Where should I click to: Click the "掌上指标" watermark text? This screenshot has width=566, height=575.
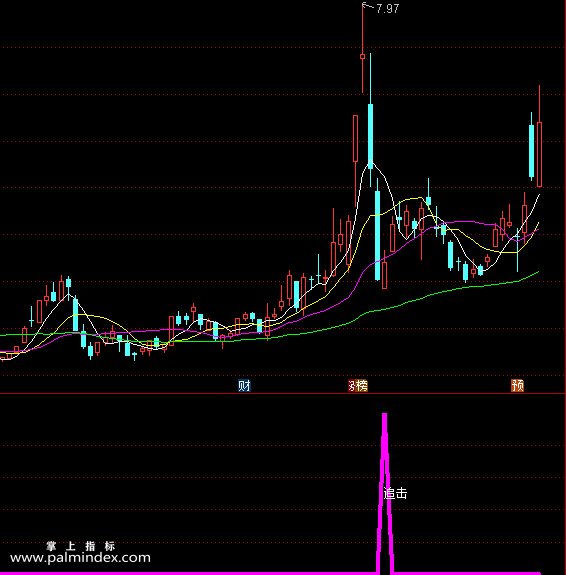pos(81,546)
